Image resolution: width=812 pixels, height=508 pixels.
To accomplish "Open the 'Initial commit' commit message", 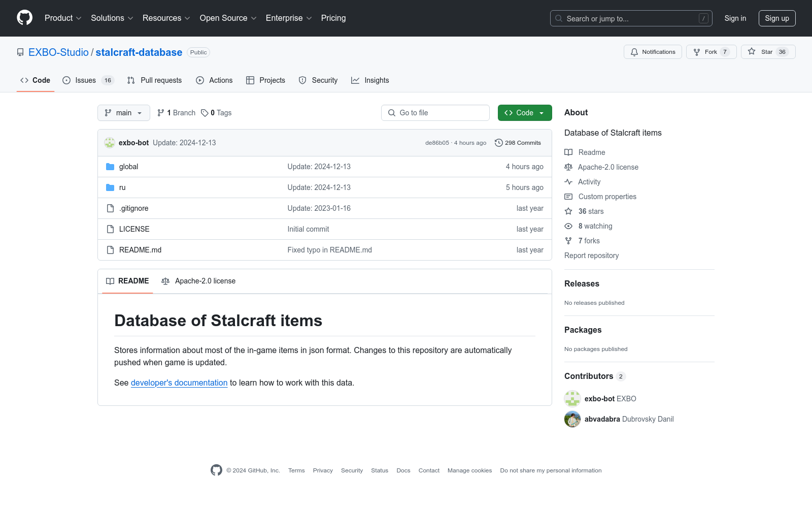I will 308,229.
